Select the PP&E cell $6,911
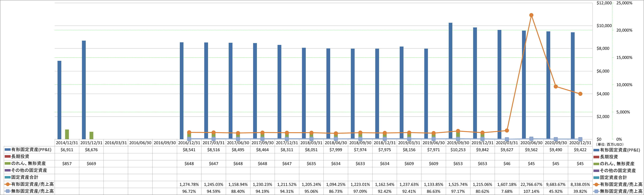Screen dimensions: 644x195 click(67, 150)
